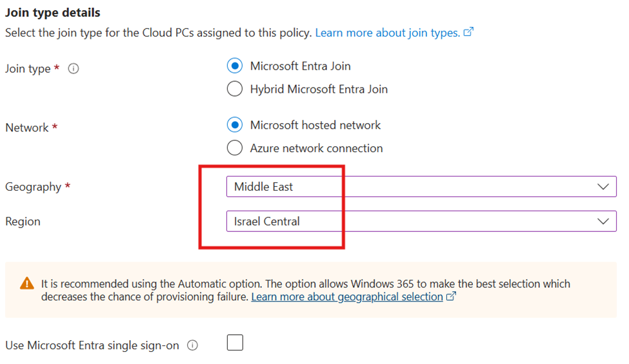
Task: Click external link icon after join types
Action: pos(468,32)
